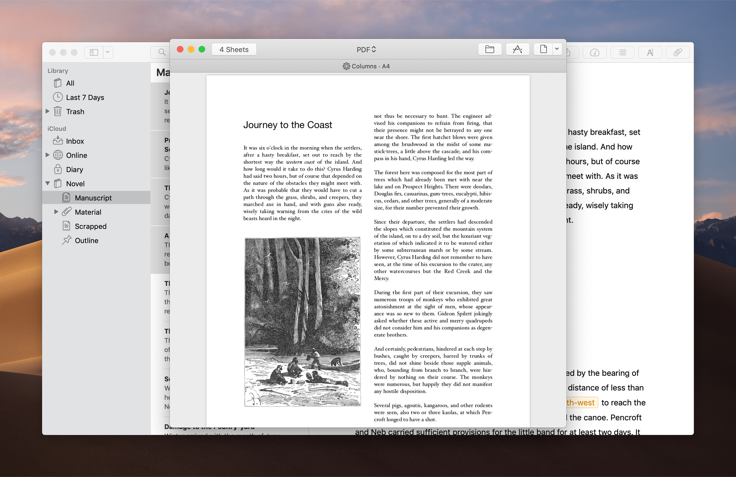736x477 pixels.
Task: Select the Material group
Action: point(96,212)
